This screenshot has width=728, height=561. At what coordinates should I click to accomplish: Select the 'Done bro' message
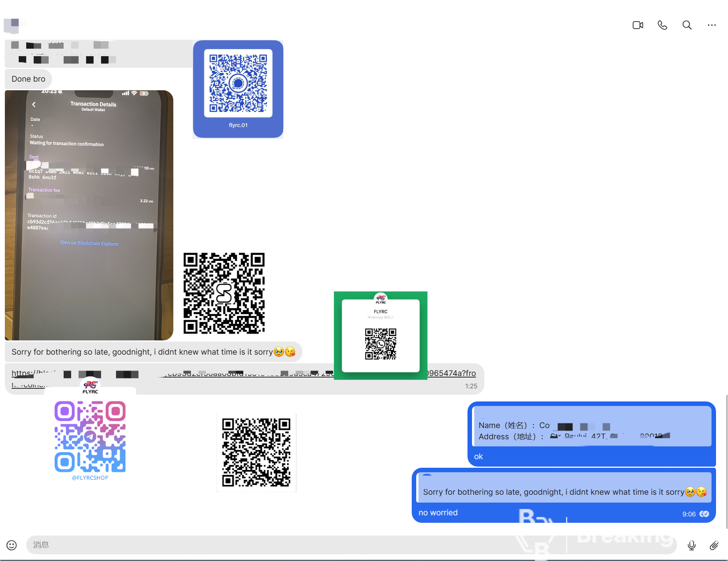tap(28, 79)
